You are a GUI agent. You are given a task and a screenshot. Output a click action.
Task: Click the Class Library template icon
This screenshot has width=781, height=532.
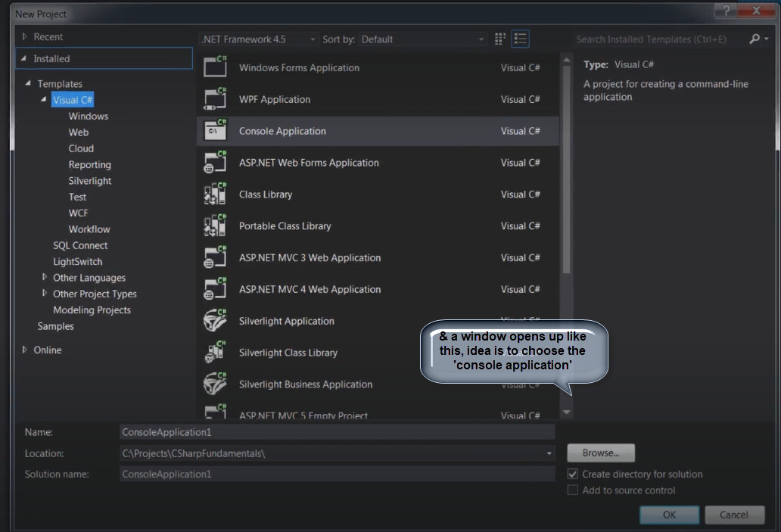(x=215, y=194)
